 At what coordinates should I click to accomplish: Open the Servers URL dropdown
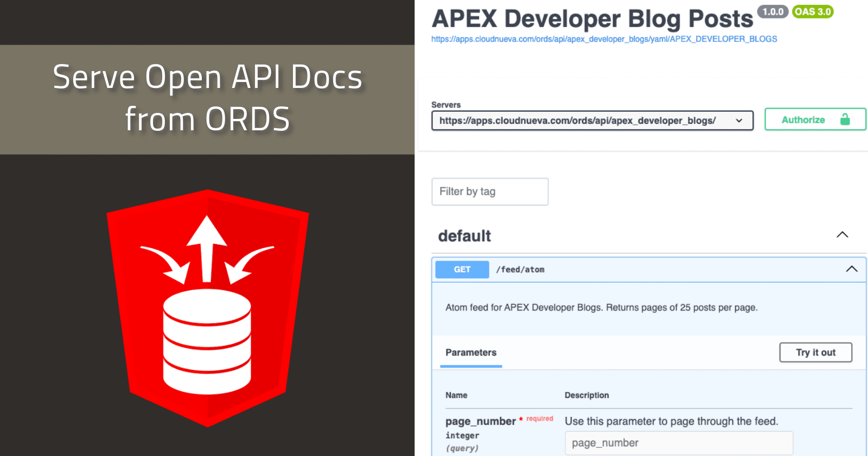coord(592,121)
